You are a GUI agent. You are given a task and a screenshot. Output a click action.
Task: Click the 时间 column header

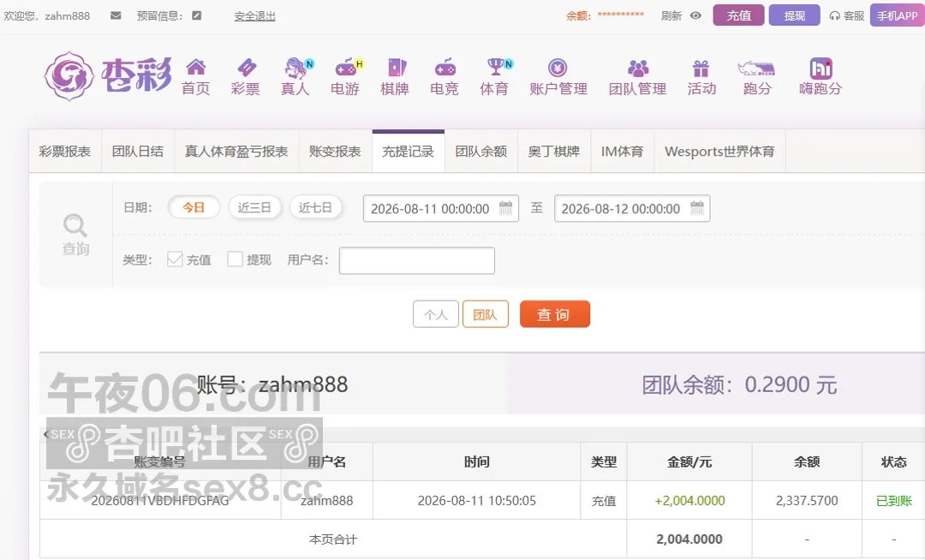tap(477, 462)
